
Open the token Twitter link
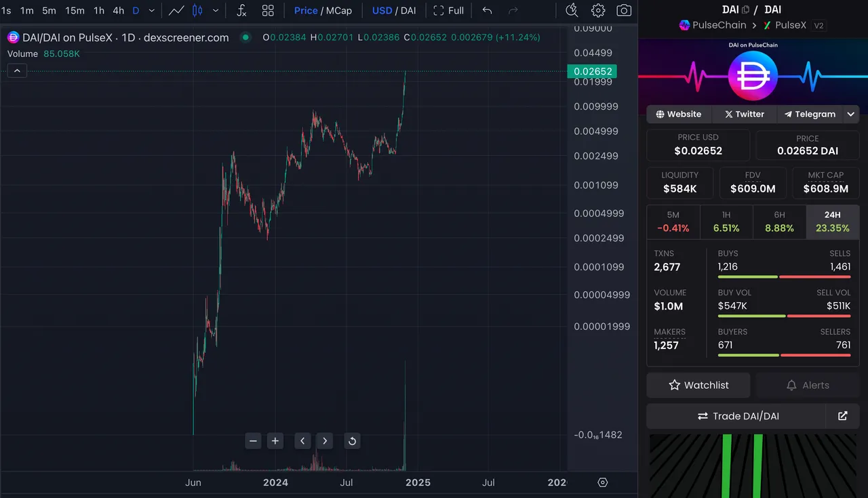pos(745,114)
